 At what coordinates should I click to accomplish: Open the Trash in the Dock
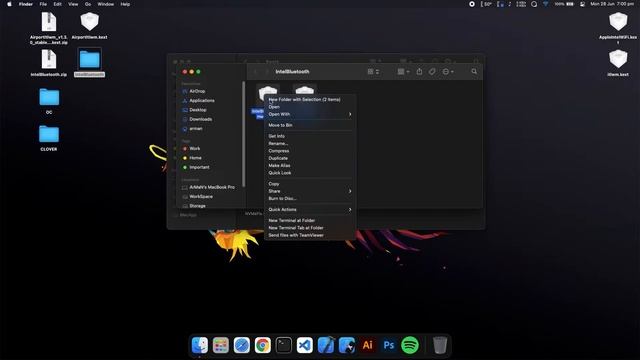click(440, 345)
